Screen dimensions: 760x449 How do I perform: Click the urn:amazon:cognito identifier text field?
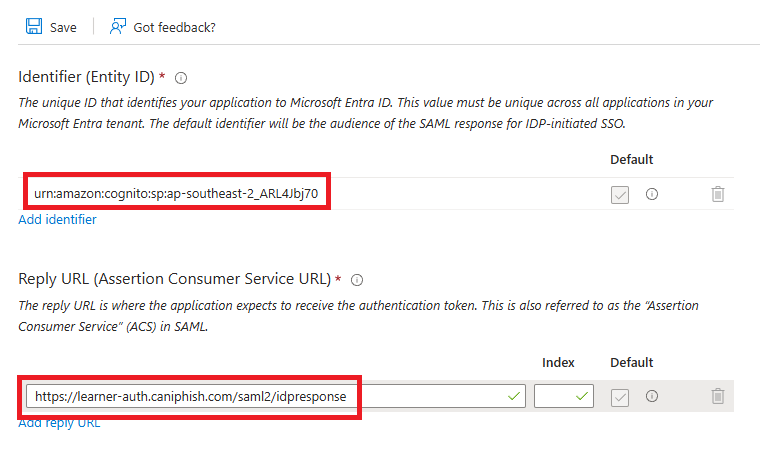pos(176,193)
